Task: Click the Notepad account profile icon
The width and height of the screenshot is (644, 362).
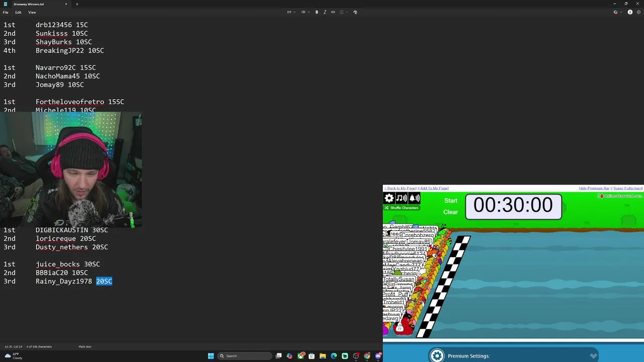Action: pos(630,12)
